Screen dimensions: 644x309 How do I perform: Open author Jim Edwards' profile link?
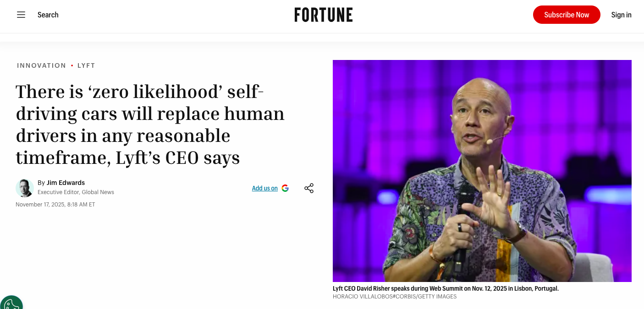tap(66, 183)
